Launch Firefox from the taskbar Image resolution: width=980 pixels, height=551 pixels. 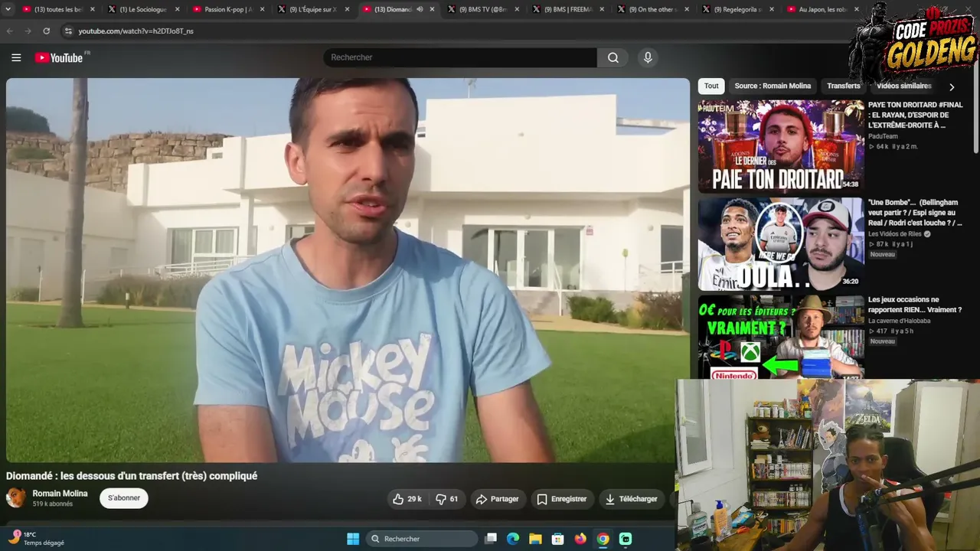[580, 539]
